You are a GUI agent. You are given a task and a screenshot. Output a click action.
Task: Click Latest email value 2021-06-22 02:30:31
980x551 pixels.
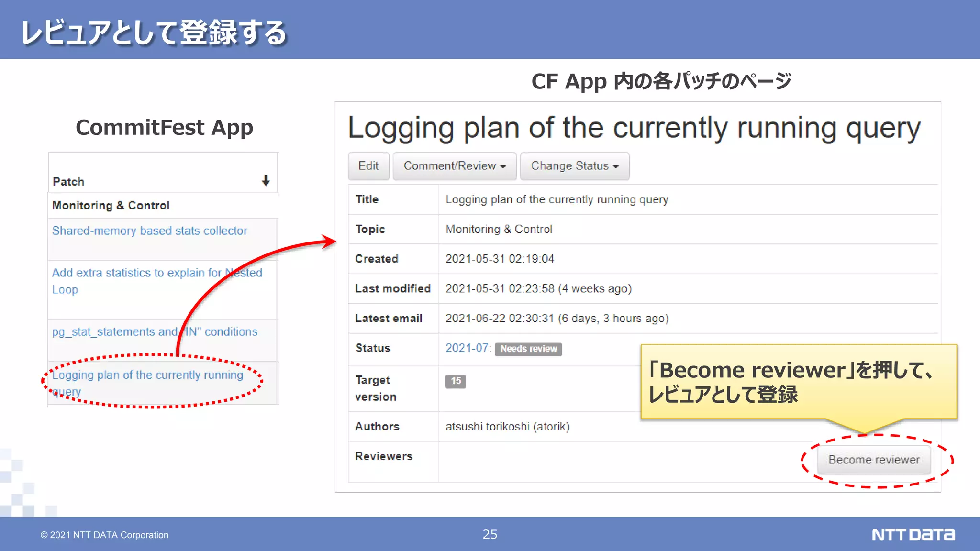[500, 319]
